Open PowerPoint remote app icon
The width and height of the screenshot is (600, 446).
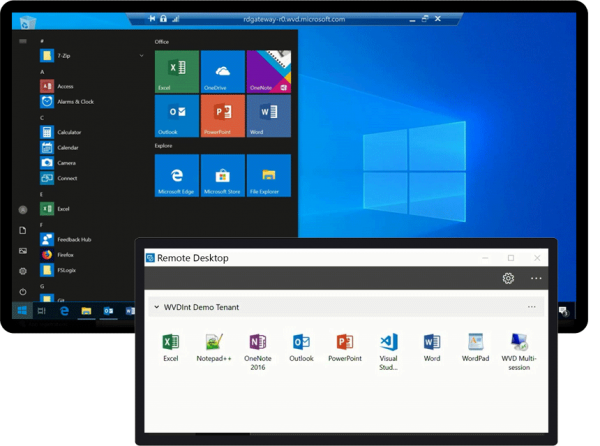pos(345,347)
